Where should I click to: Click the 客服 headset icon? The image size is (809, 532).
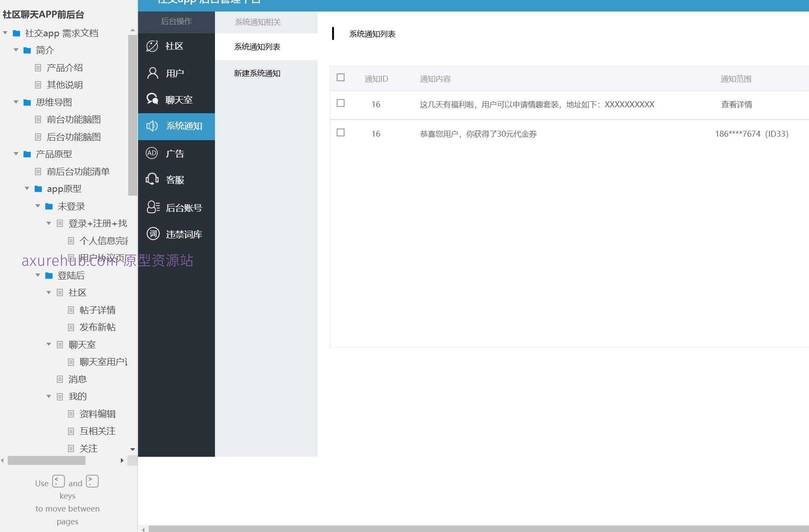coord(152,179)
